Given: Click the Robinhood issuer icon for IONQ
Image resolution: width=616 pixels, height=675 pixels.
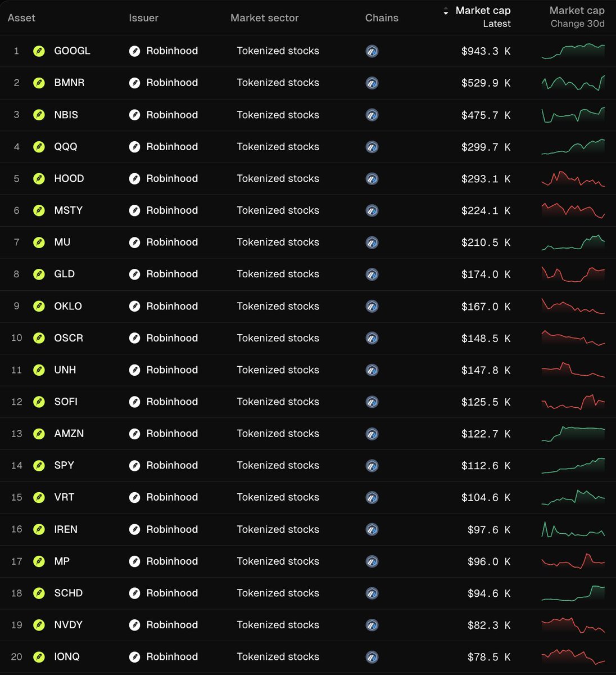Looking at the screenshot, I should (x=135, y=656).
